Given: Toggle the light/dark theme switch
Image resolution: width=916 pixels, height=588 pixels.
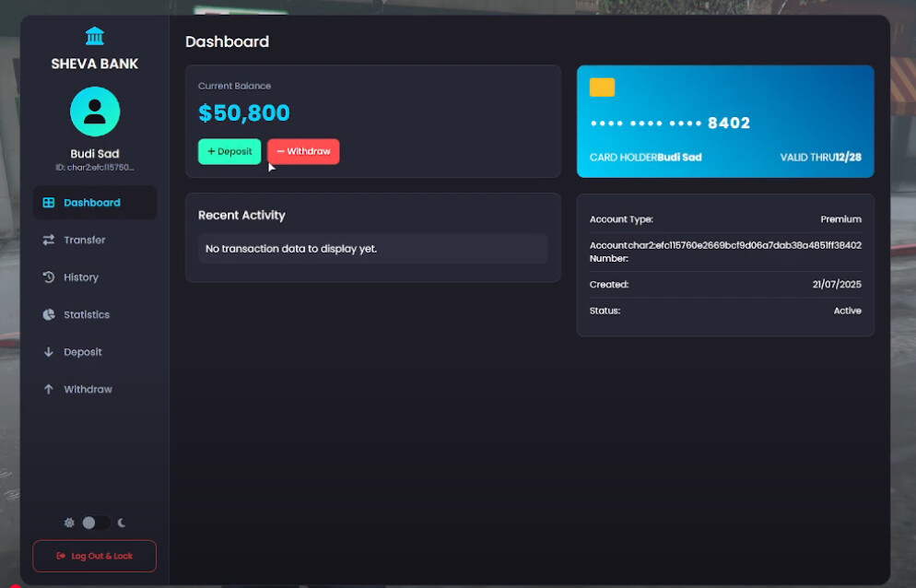Looking at the screenshot, I should click(95, 523).
